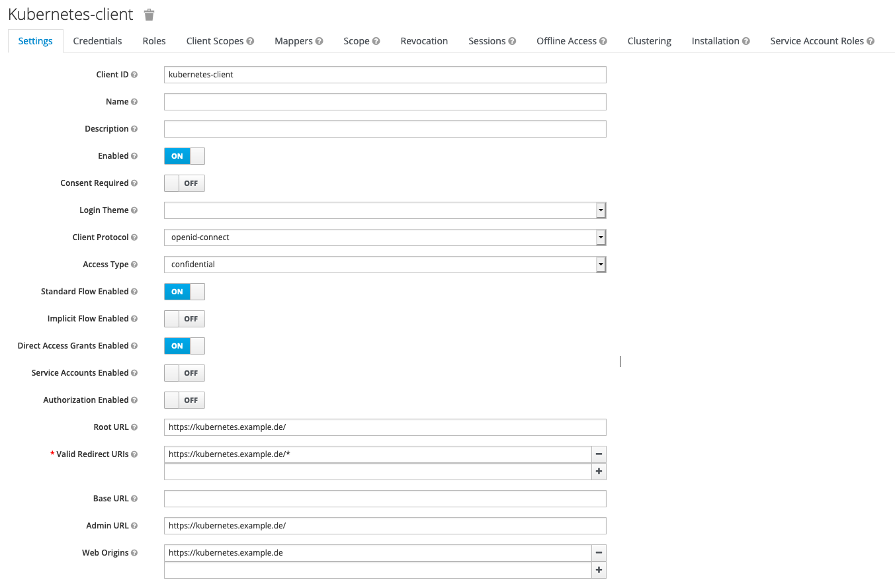Open help icon beside Admin URL
The height and width of the screenshot is (588, 895).
(134, 526)
